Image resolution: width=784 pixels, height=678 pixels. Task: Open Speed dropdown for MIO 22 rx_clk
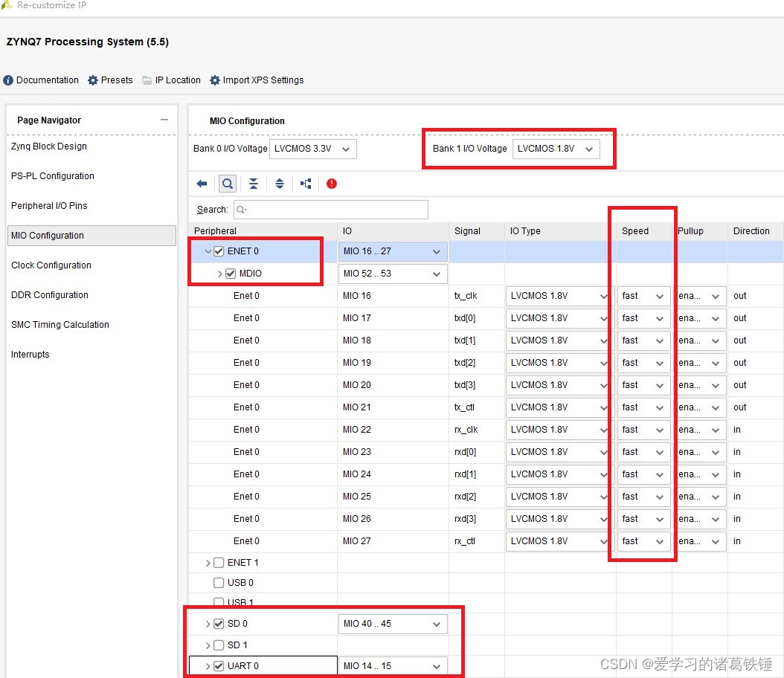[x=643, y=430]
